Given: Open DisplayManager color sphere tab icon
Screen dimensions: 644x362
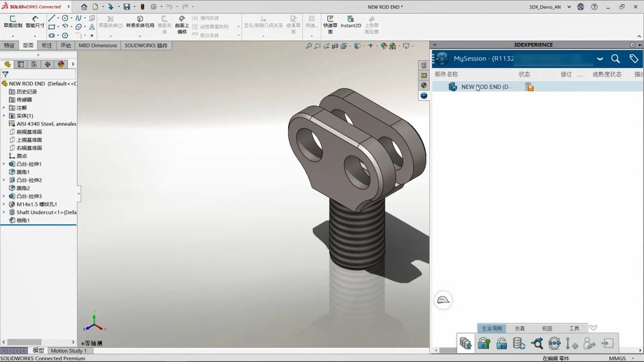Looking at the screenshot, I should tap(61, 64).
